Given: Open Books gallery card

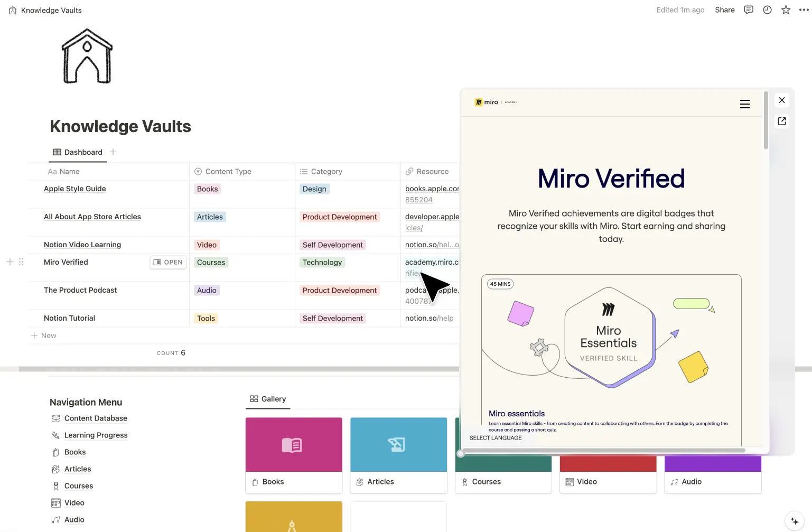Looking at the screenshot, I should pos(294,455).
